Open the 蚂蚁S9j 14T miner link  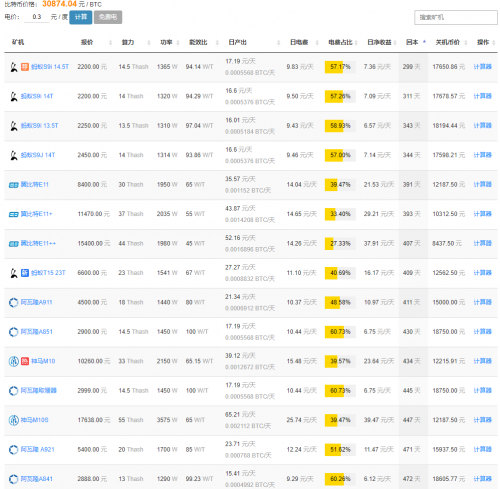[x=38, y=155]
